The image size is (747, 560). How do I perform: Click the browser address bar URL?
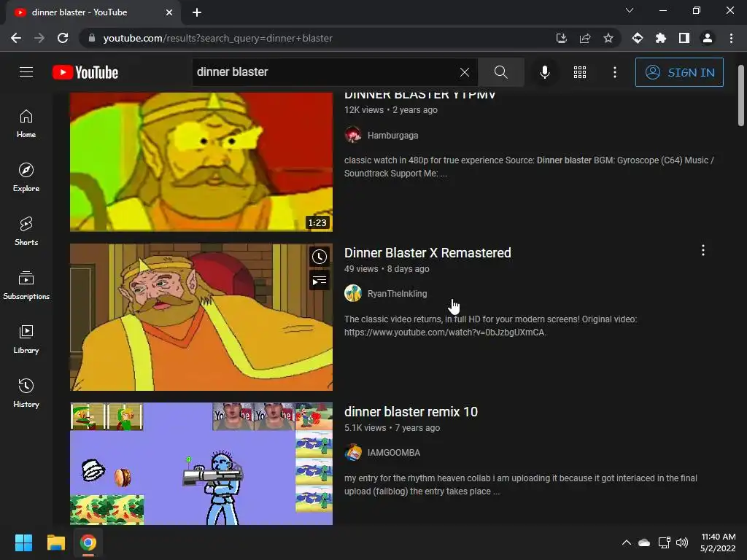coord(217,38)
